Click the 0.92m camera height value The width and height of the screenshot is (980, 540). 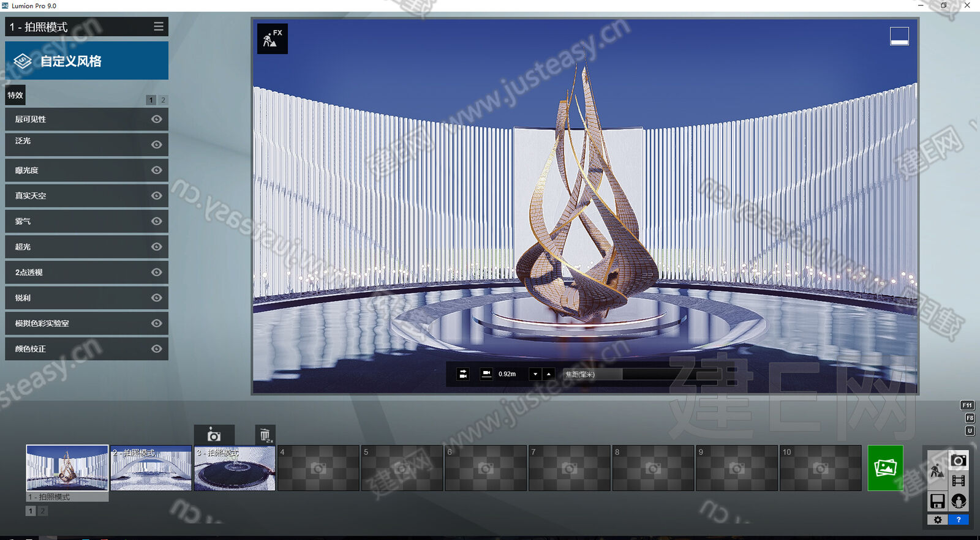point(507,374)
